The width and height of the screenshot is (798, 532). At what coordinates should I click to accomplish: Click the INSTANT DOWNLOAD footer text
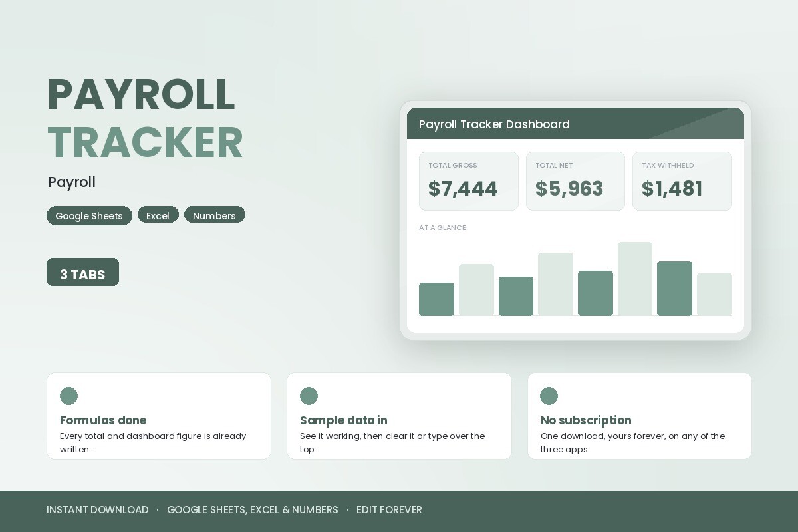pyautogui.click(x=98, y=510)
